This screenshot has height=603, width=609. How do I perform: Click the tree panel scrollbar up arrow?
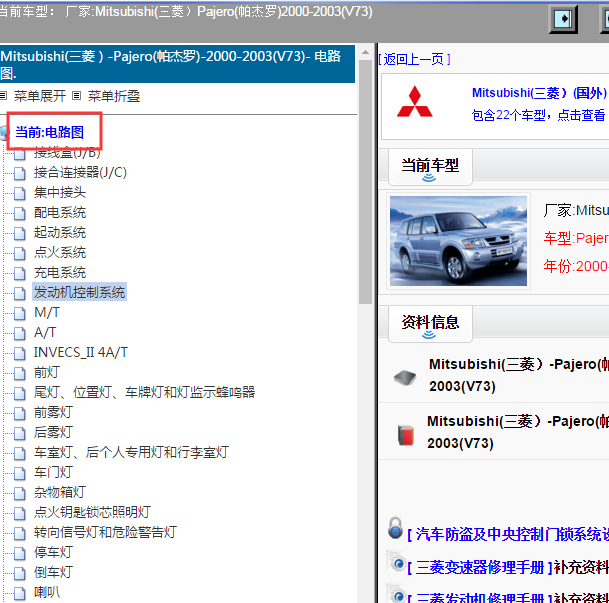tap(365, 52)
